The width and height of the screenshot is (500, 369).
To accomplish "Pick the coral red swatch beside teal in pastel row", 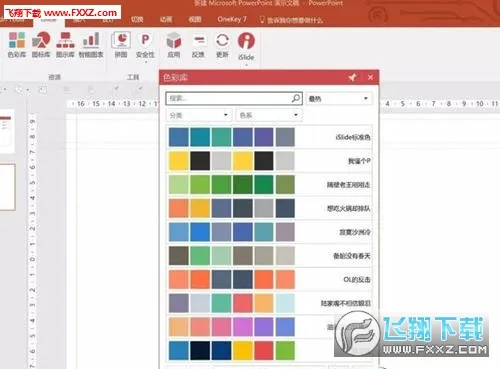I will (x=242, y=303).
